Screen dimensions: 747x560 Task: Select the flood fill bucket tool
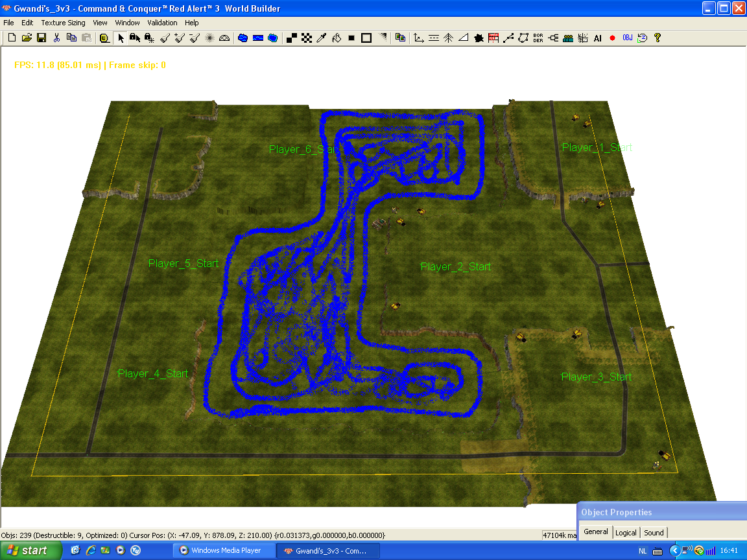click(x=337, y=38)
